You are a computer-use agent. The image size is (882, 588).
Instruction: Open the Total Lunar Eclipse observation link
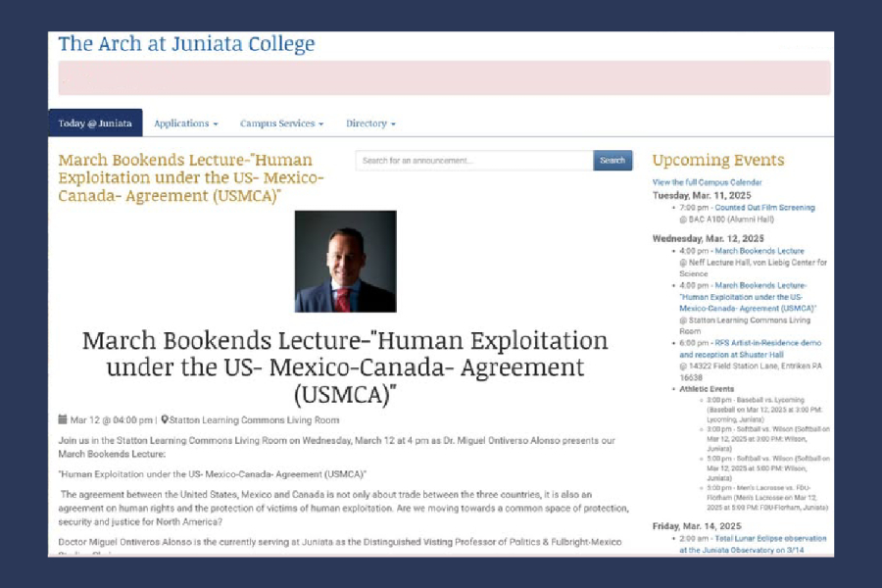pos(753,544)
